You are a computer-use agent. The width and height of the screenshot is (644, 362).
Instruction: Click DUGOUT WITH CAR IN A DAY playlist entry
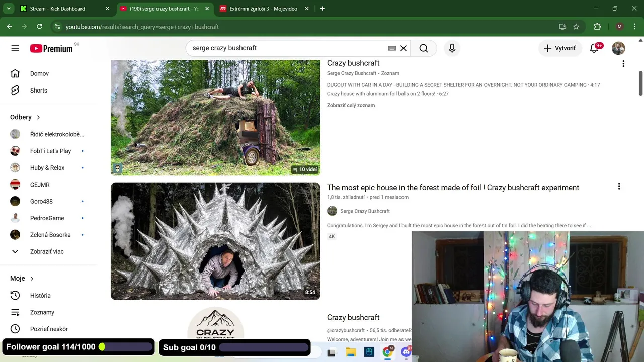click(x=463, y=85)
